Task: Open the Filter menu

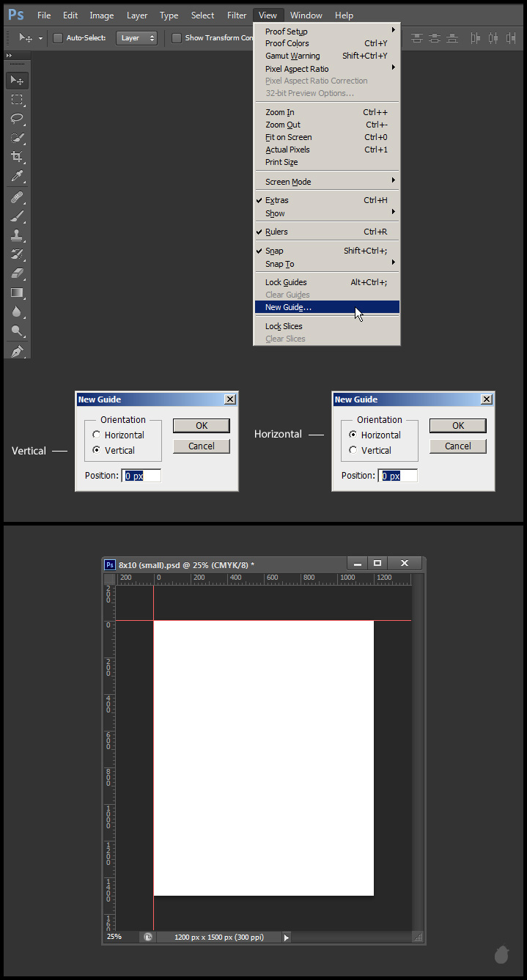Action: (x=237, y=15)
